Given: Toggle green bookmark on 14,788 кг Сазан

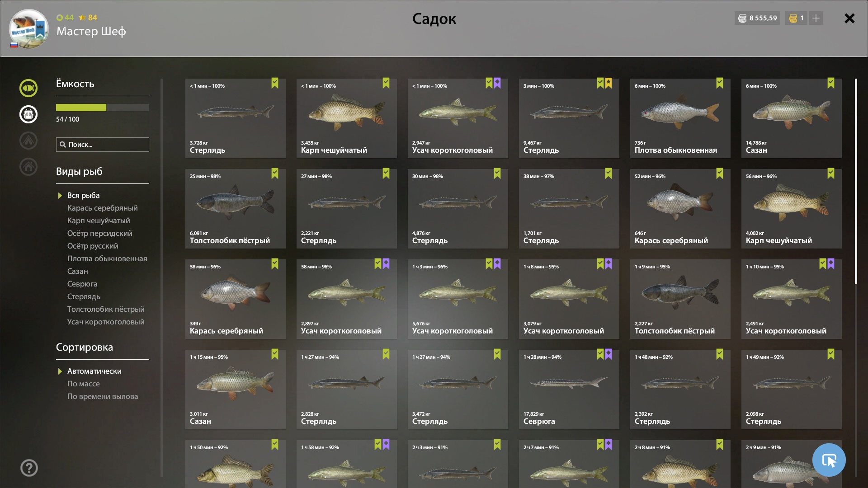Looking at the screenshot, I should 831,83.
